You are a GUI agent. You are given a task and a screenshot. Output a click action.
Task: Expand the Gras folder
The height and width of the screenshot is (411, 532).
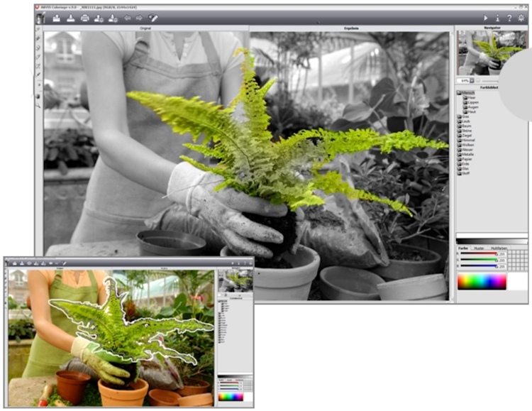(459, 116)
